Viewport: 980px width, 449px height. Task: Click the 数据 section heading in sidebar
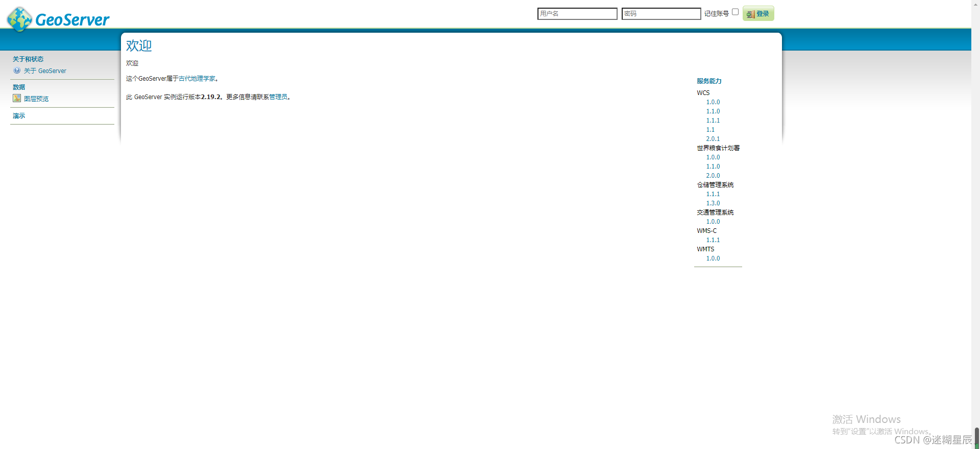coord(19,87)
